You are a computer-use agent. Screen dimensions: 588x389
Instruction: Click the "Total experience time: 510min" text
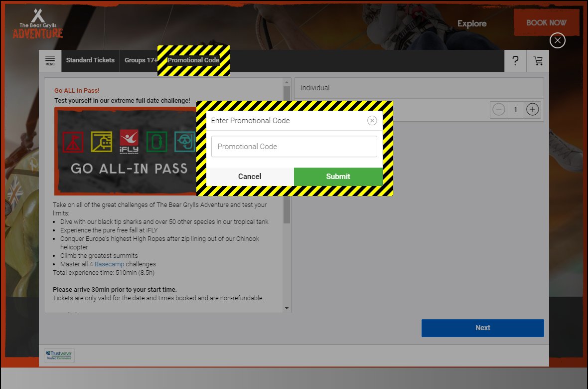[104, 273]
